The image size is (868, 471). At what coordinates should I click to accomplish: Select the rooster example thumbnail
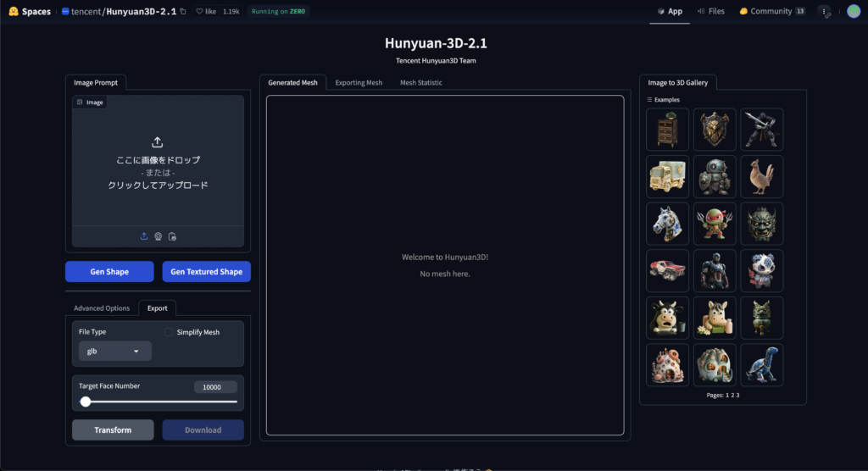pyautogui.click(x=762, y=176)
